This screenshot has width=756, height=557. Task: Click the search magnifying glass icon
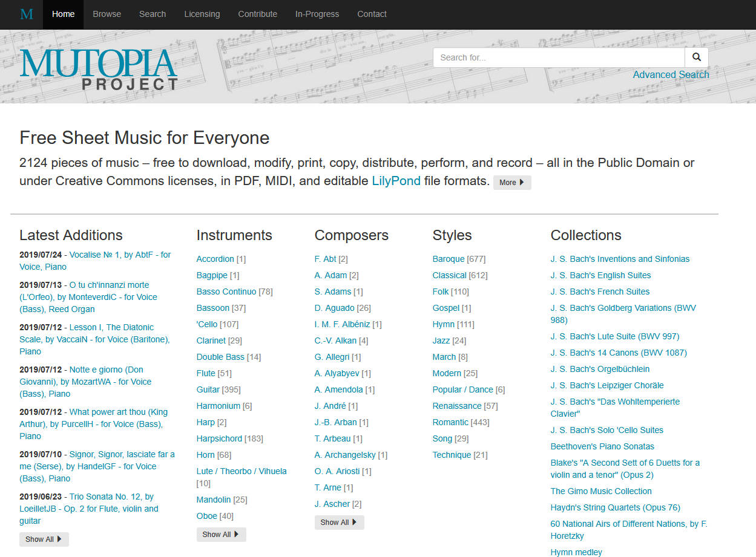pyautogui.click(x=696, y=57)
